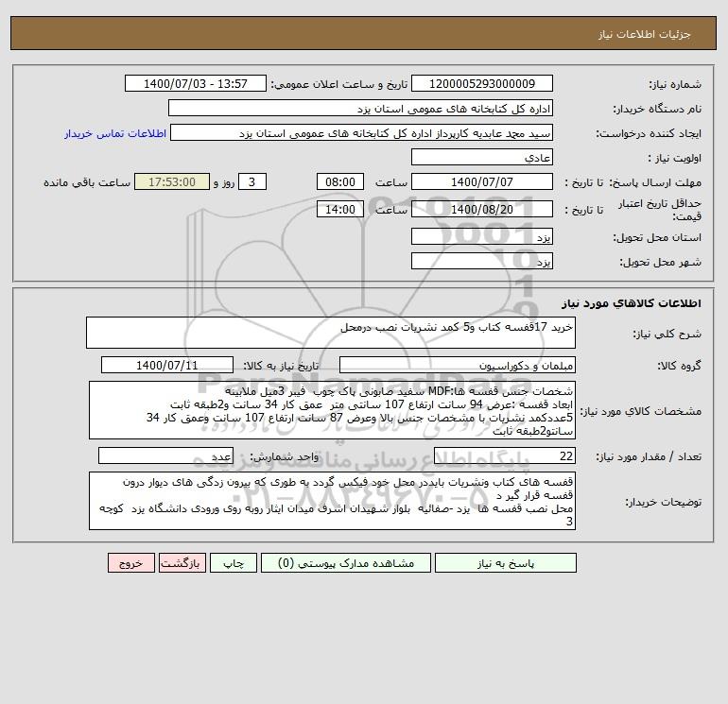Image resolution: width=728 pixels, height=704 pixels.
Task: Click the گروه کالا label
Action: point(679,366)
